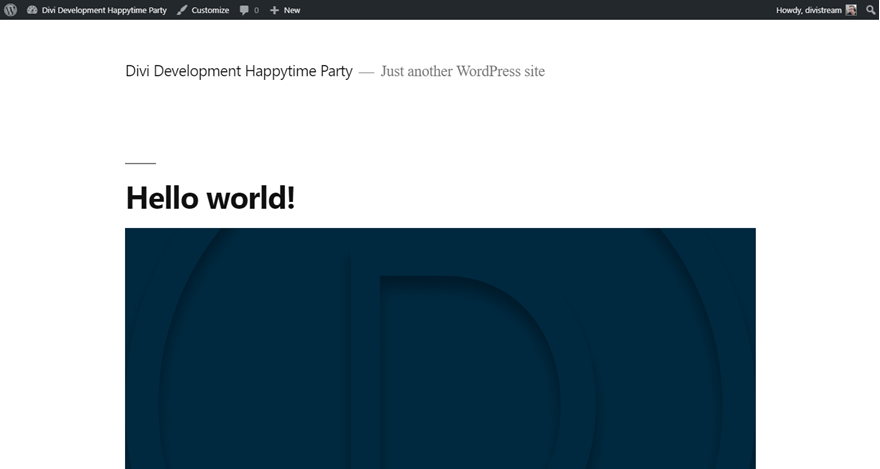This screenshot has width=880, height=469.
Task: Click the 'Just another WordPress site' tagline
Action: [x=462, y=71]
